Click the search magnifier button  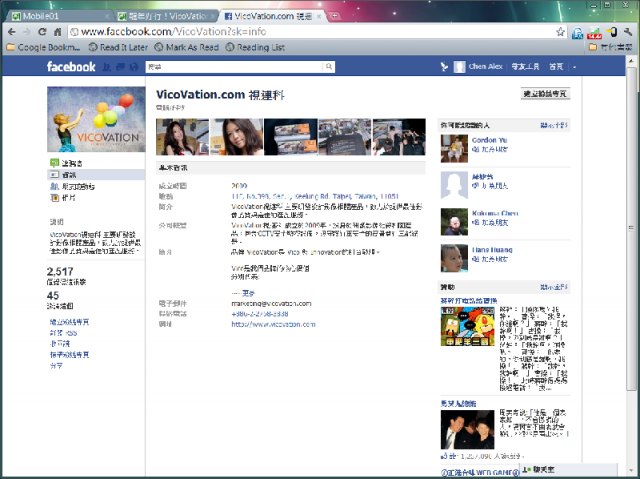point(329,67)
